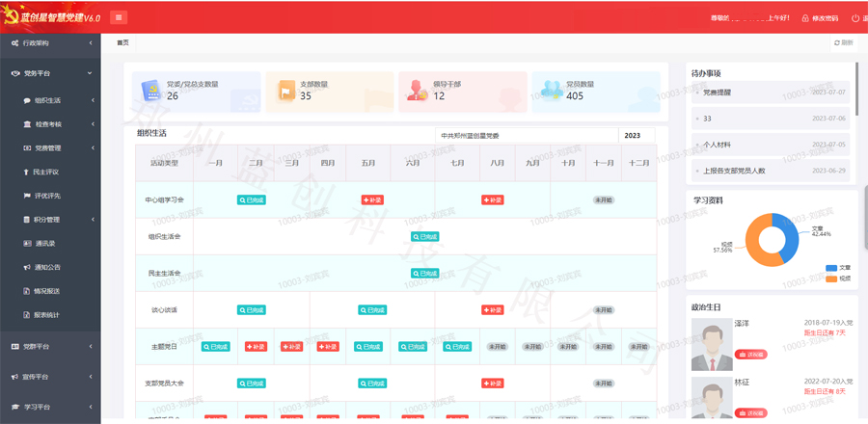Click the eye icon beside 党务平台
The image size is (868, 424).
[x=15, y=73]
